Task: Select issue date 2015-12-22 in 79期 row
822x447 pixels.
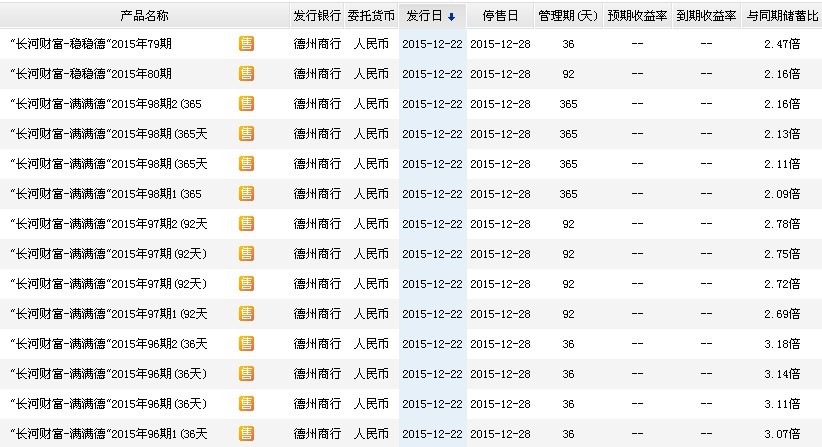Action: pyautogui.click(x=432, y=44)
